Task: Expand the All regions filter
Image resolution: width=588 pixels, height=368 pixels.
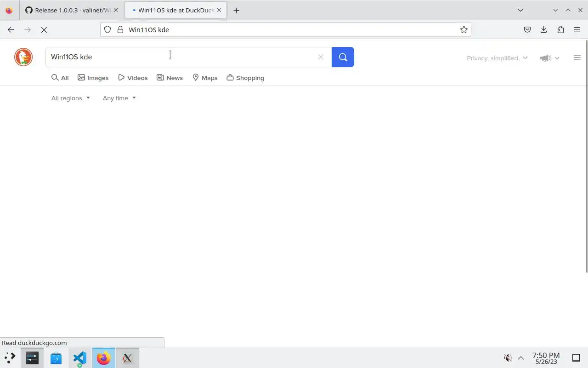Action: tap(71, 98)
